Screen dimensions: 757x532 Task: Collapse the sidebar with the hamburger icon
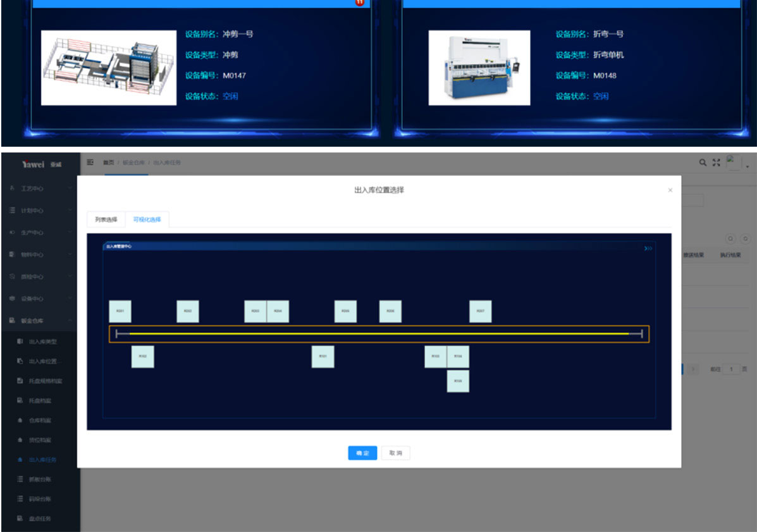point(90,163)
